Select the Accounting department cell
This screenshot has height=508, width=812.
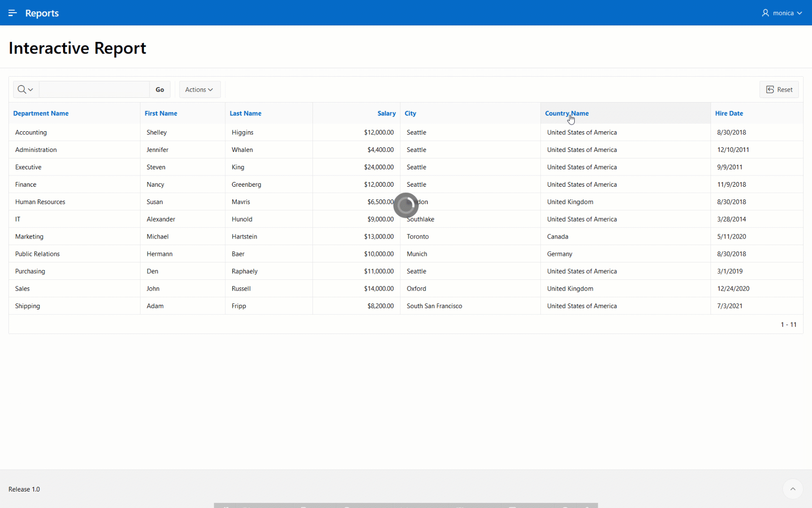(31, 133)
